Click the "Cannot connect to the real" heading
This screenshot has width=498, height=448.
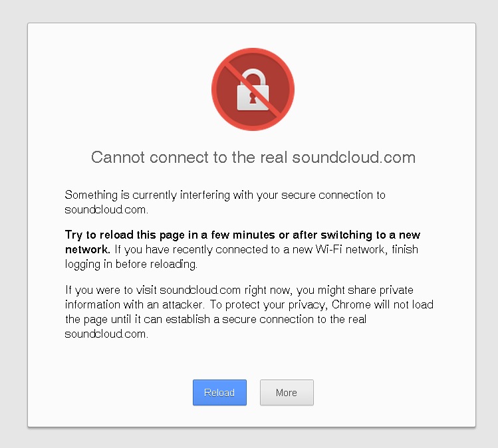click(x=190, y=158)
